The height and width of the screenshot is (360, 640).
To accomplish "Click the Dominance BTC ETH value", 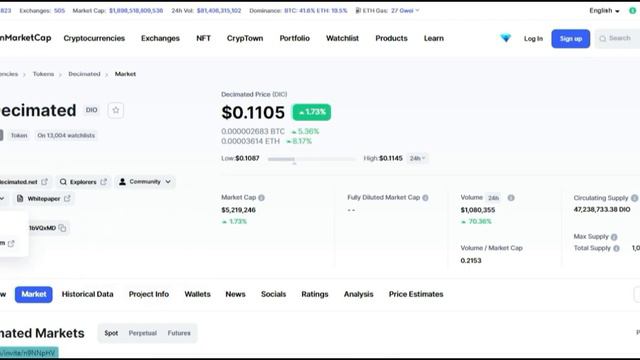I will (316, 11).
